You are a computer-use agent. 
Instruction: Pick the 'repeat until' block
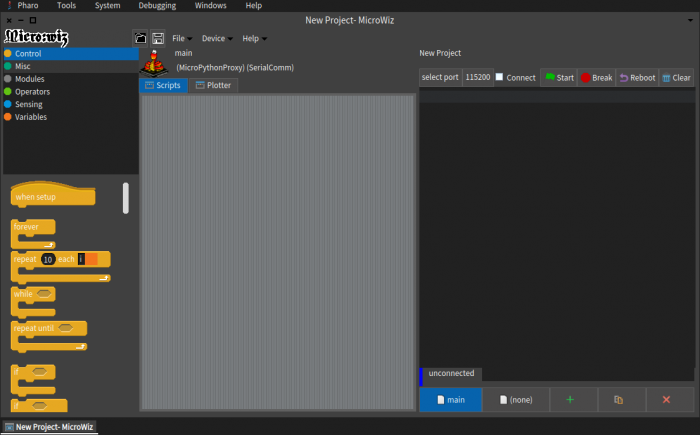[48, 336]
